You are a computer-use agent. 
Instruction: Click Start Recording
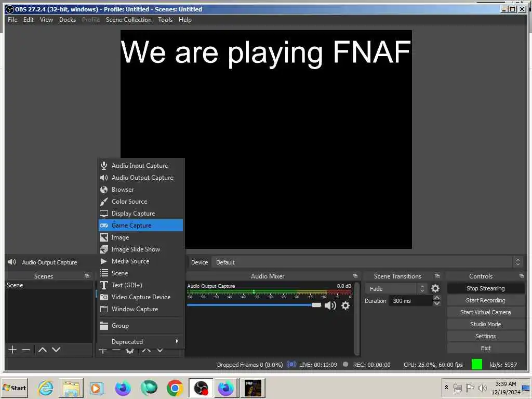[x=486, y=300]
